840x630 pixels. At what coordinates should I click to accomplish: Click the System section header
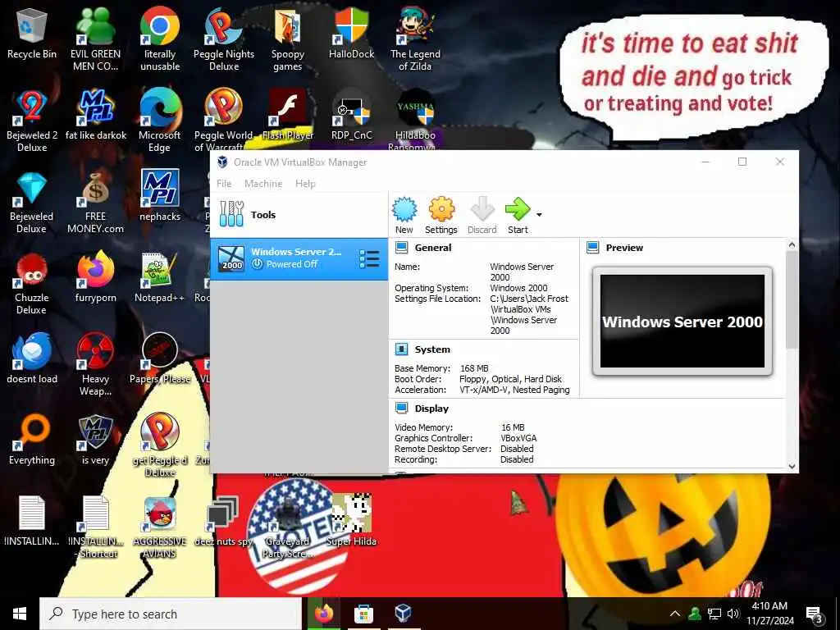(x=432, y=349)
